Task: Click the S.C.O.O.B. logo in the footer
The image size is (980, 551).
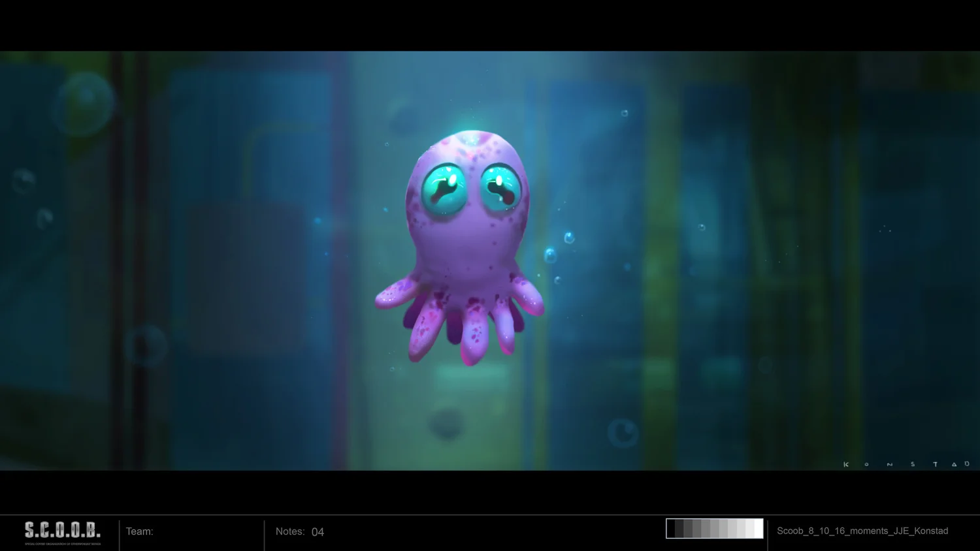Action: 63,533
